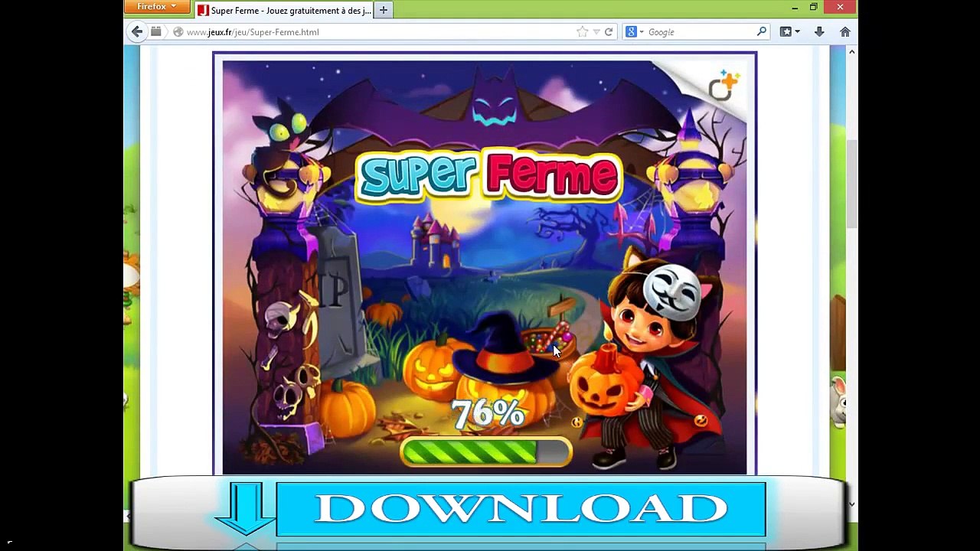Open the Google search engine selector
Screen dimensions: 980x551
click(x=635, y=32)
